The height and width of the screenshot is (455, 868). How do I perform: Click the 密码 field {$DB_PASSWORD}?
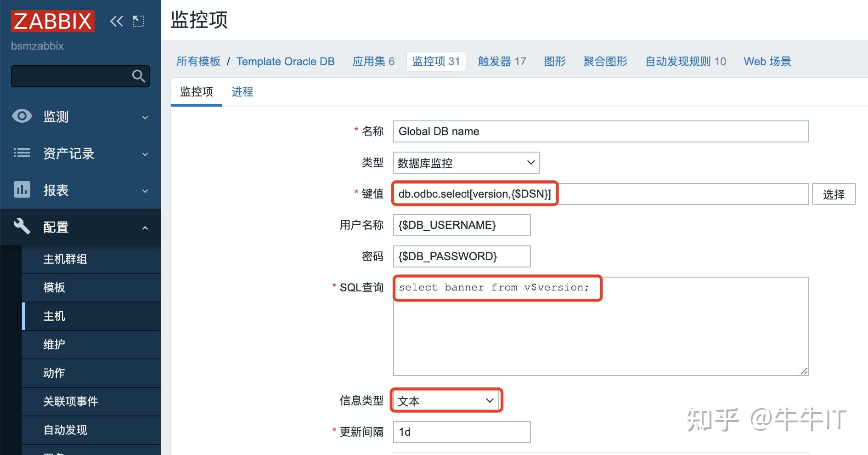click(x=462, y=256)
